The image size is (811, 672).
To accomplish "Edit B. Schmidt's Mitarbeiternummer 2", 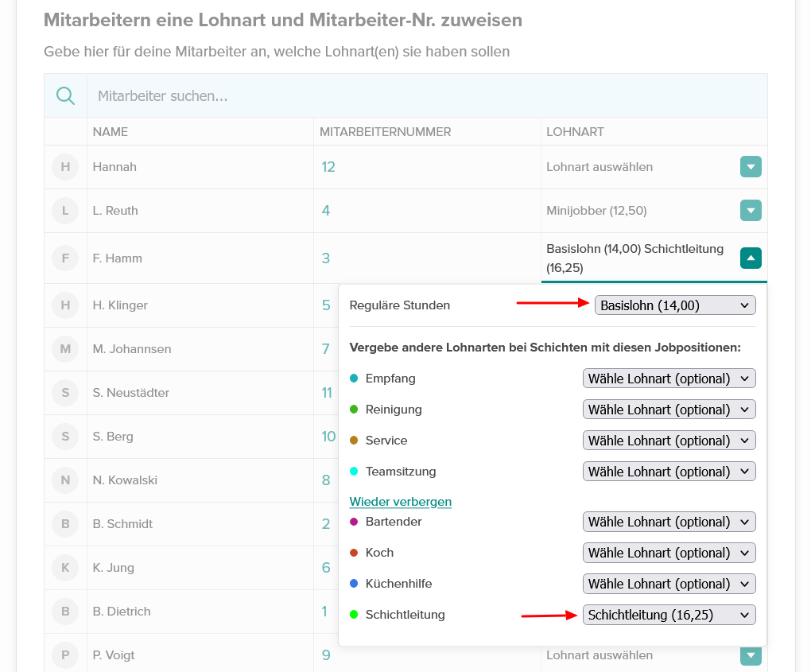I will coord(326,523).
